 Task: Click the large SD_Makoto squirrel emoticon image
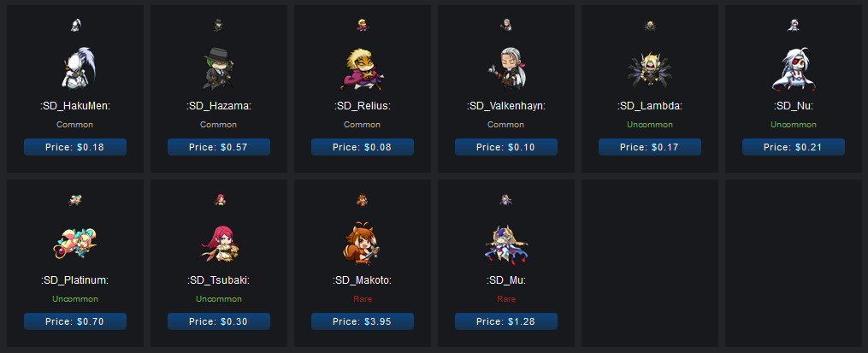point(363,244)
